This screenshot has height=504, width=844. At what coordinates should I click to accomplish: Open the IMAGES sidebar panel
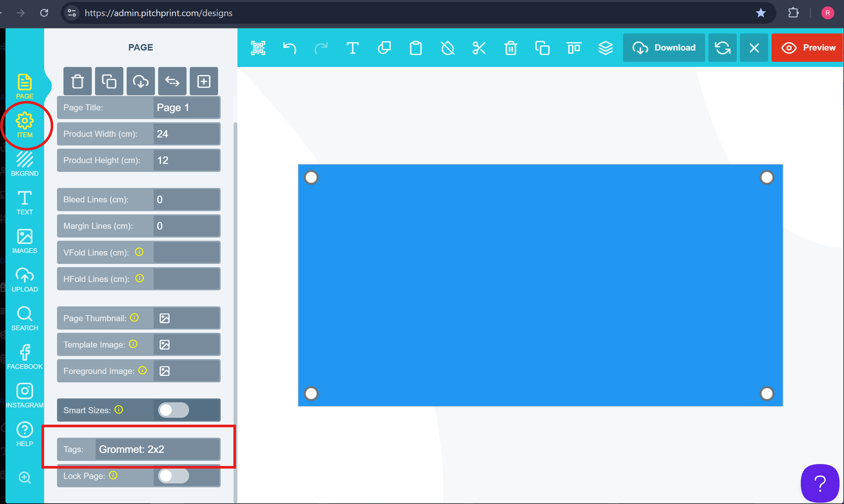24,241
